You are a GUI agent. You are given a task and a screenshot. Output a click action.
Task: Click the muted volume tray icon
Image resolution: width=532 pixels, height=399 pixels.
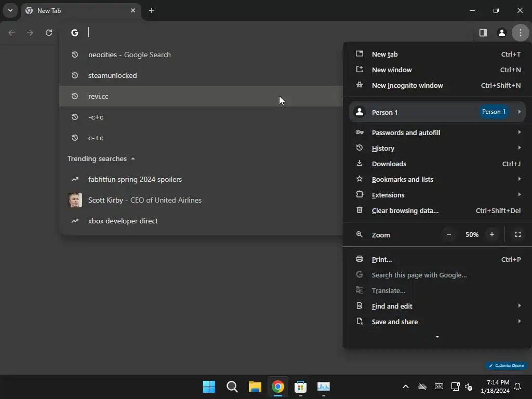point(469,387)
